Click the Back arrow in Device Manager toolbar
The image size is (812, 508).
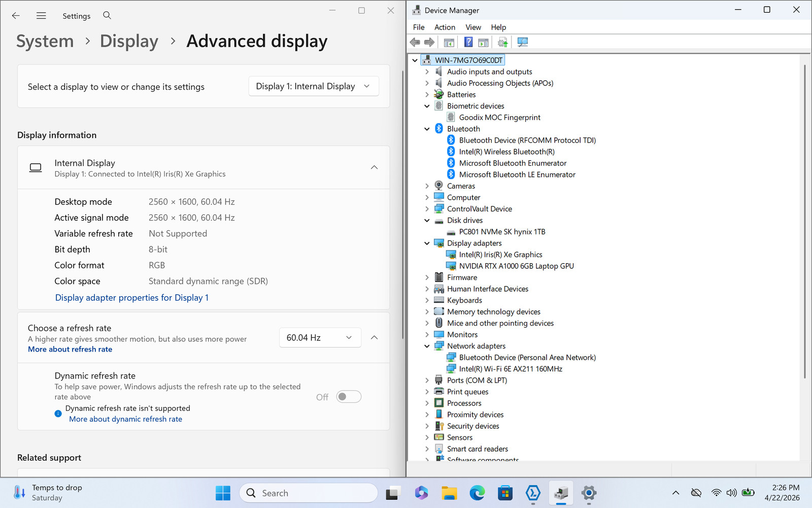415,42
